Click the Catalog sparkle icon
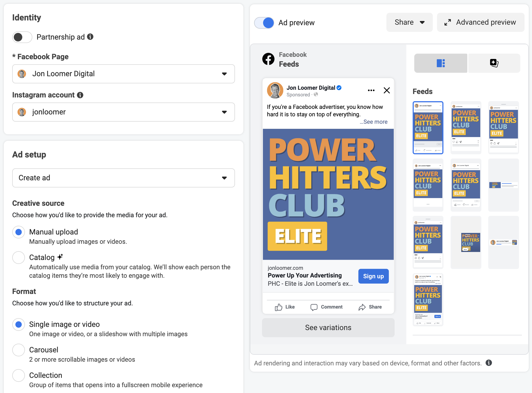Viewport: 532px width, 393px height. point(60,257)
